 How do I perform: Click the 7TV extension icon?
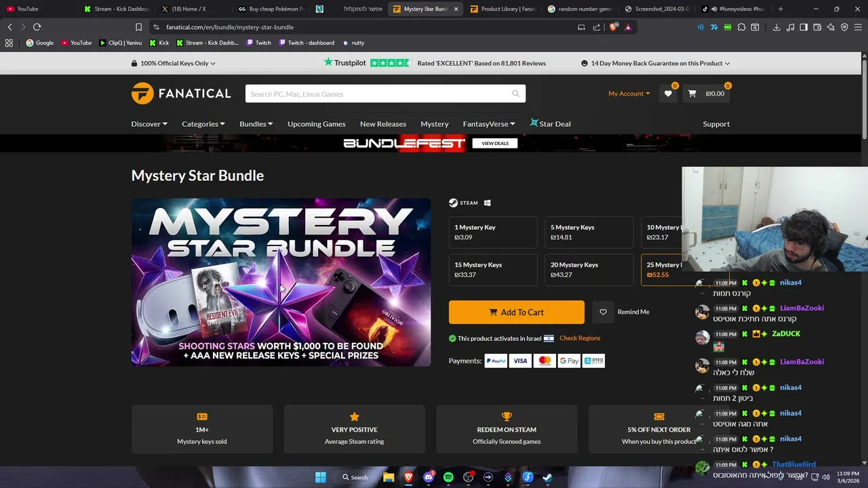pos(714,27)
